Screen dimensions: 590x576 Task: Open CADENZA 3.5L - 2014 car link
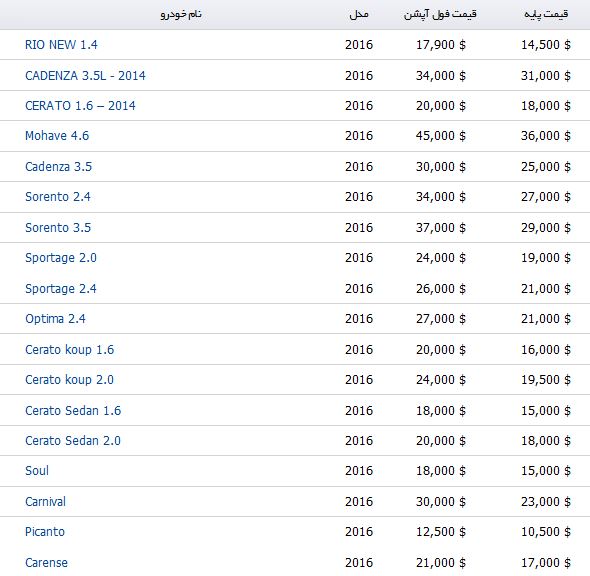coord(85,76)
